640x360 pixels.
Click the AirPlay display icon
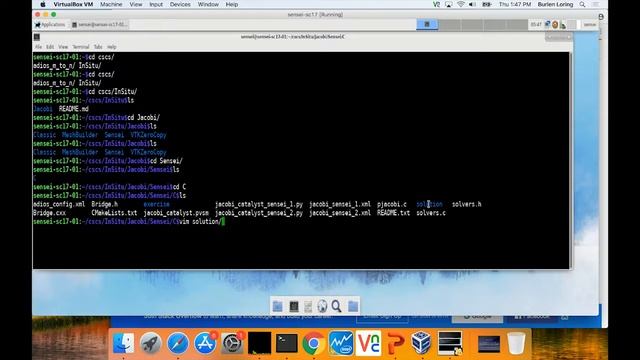tap(449, 4)
